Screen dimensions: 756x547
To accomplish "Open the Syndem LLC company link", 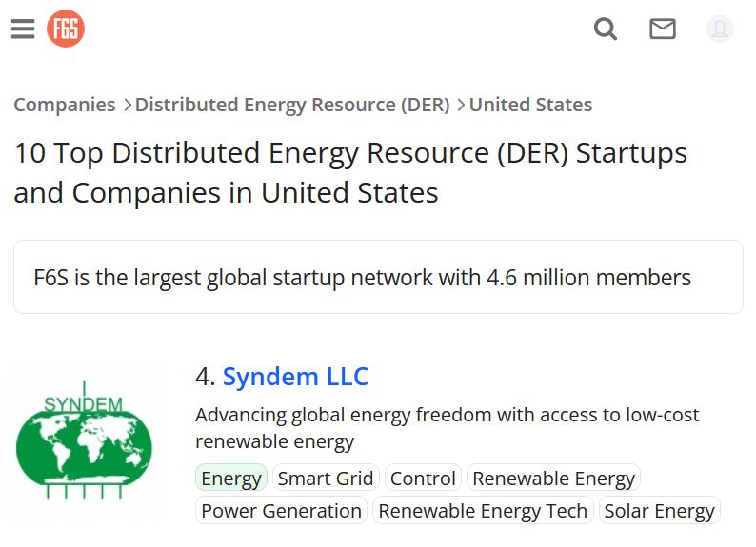I will [295, 376].
